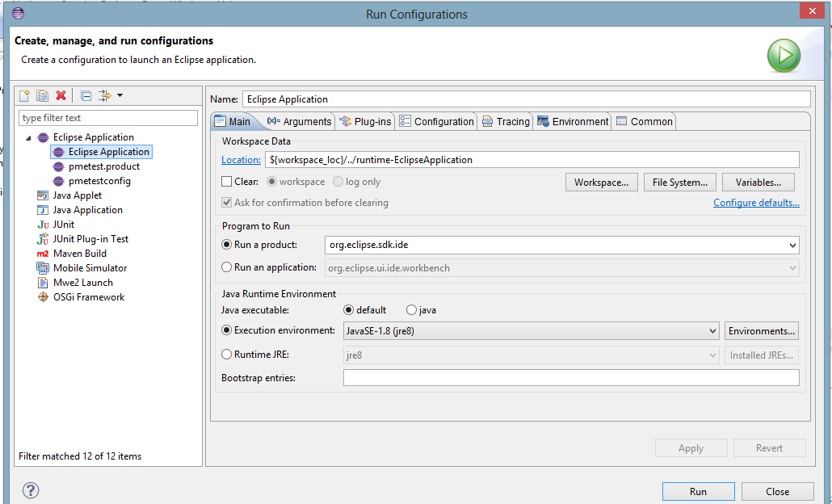Open the filter options dropdown arrow
The height and width of the screenshot is (504, 832).
click(120, 95)
